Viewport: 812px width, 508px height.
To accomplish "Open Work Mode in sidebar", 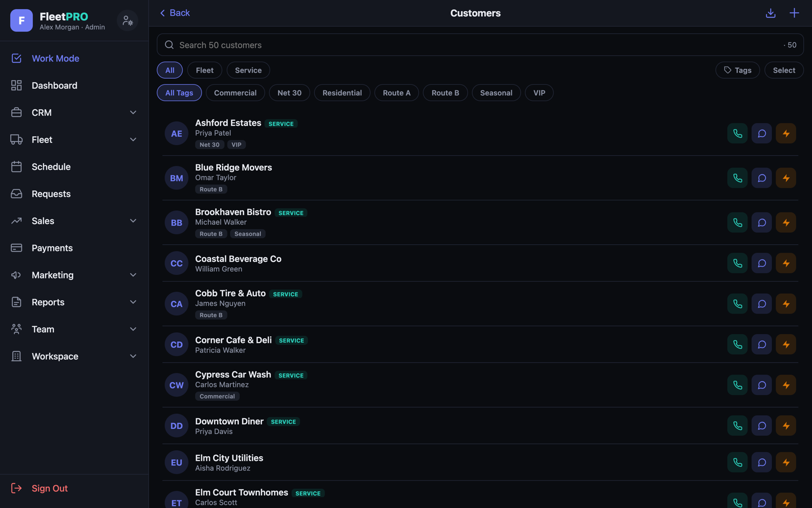I will (x=74, y=58).
